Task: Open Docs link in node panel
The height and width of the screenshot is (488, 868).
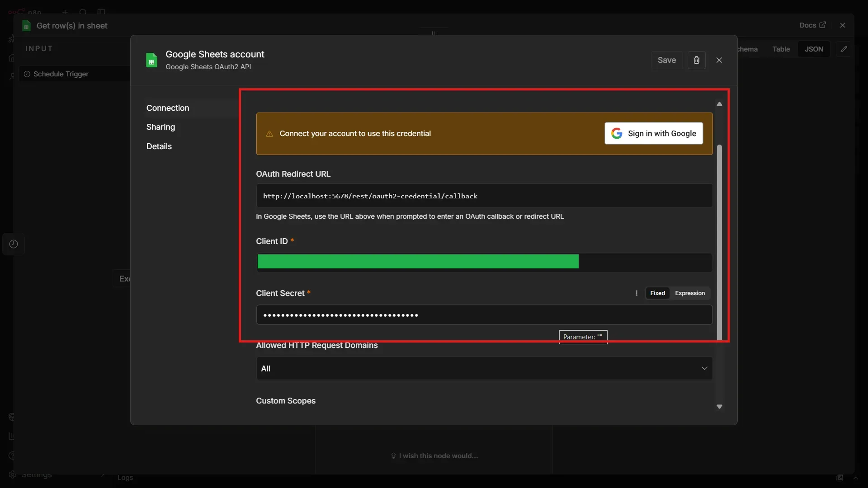Action: pyautogui.click(x=812, y=25)
